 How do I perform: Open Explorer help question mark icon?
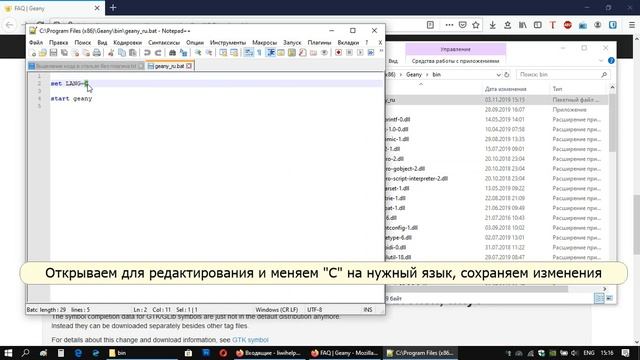click(x=611, y=60)
